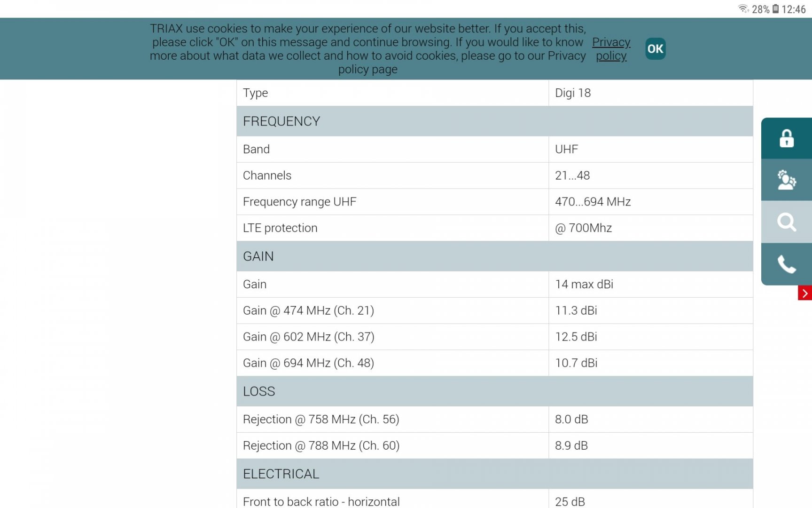Tap the 12:46 clock in status bar
Screen dimensions: 812x508
pos(793,9)
